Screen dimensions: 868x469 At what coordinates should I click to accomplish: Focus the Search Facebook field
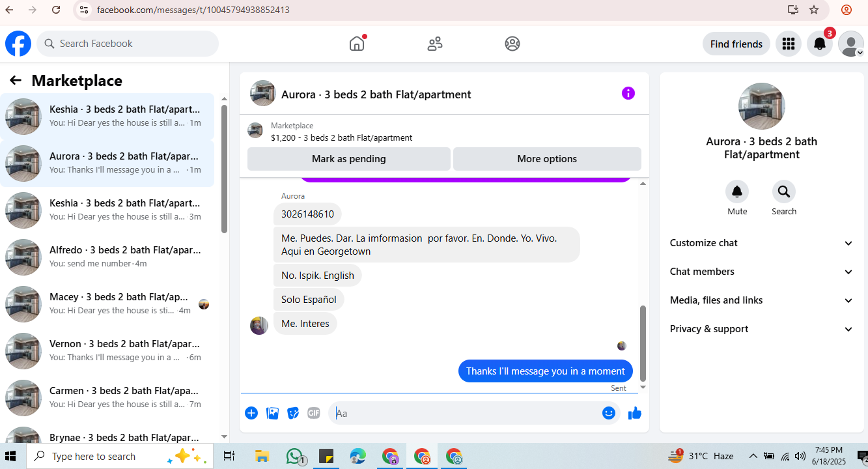coord(128,44)
